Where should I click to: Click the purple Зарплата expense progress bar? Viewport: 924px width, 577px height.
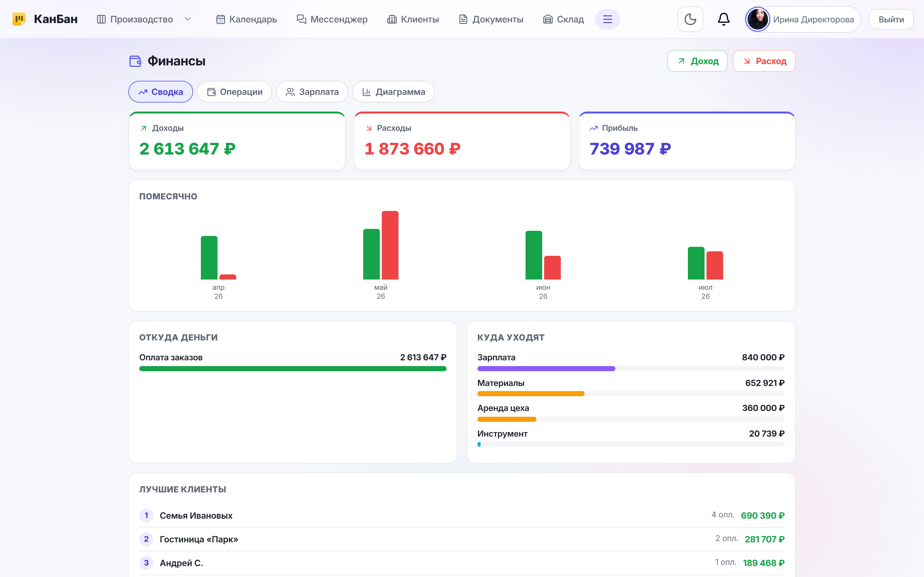click(x=546, y=369)
